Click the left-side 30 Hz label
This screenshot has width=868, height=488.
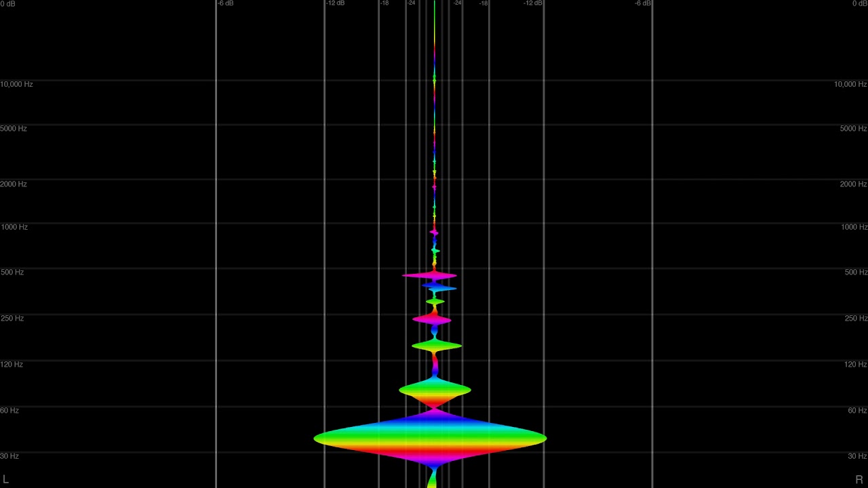[x=9, y=456]
